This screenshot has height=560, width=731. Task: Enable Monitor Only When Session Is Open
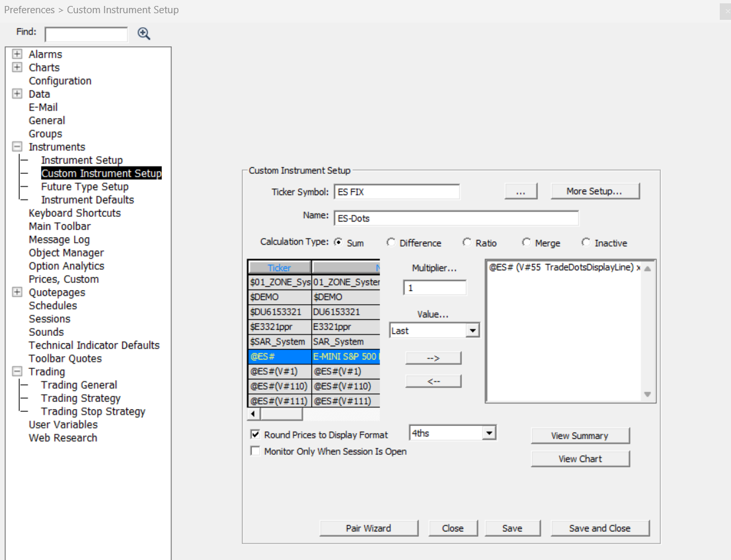pyautogui.click(x=255, y=452)
